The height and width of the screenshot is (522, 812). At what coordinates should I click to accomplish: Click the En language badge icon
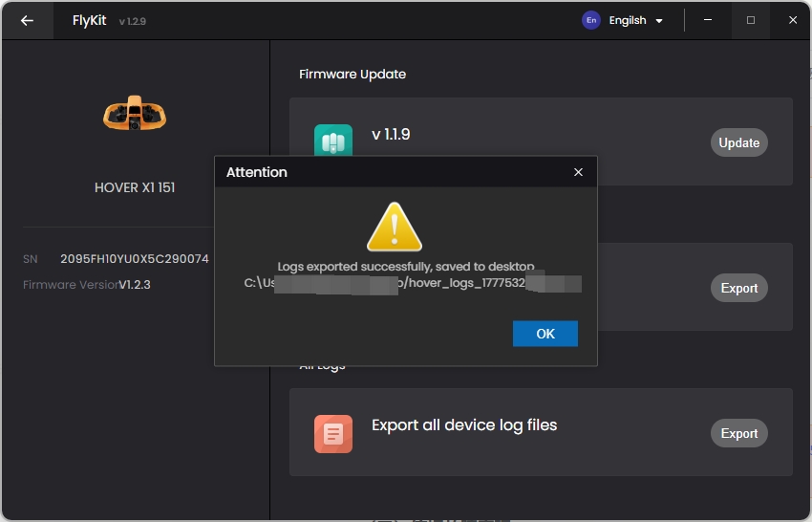[591, 20]
